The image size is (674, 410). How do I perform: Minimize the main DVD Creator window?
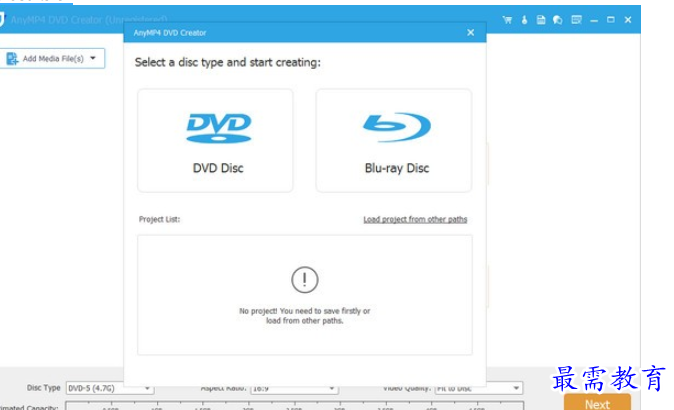click(594, 20)
